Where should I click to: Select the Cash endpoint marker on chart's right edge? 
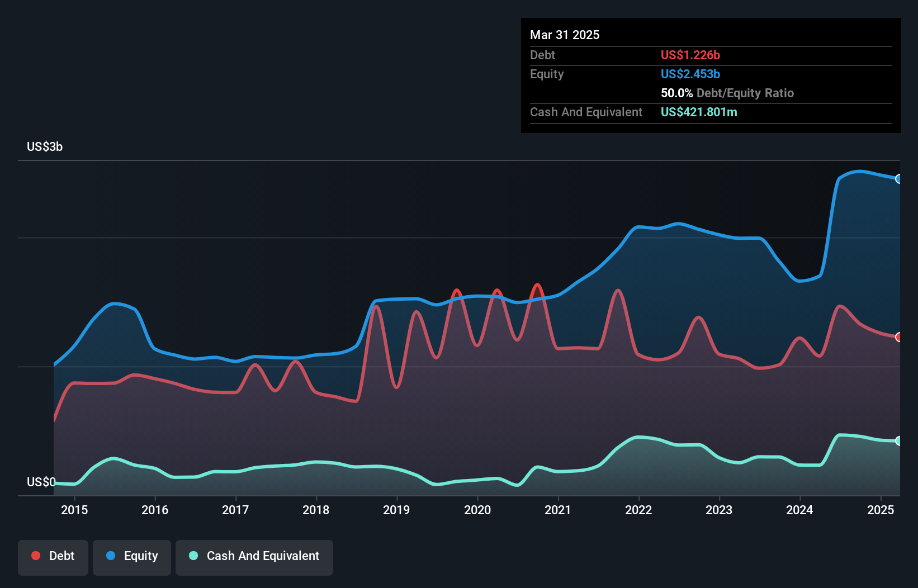pyautogui.click(x=899, y=439)
